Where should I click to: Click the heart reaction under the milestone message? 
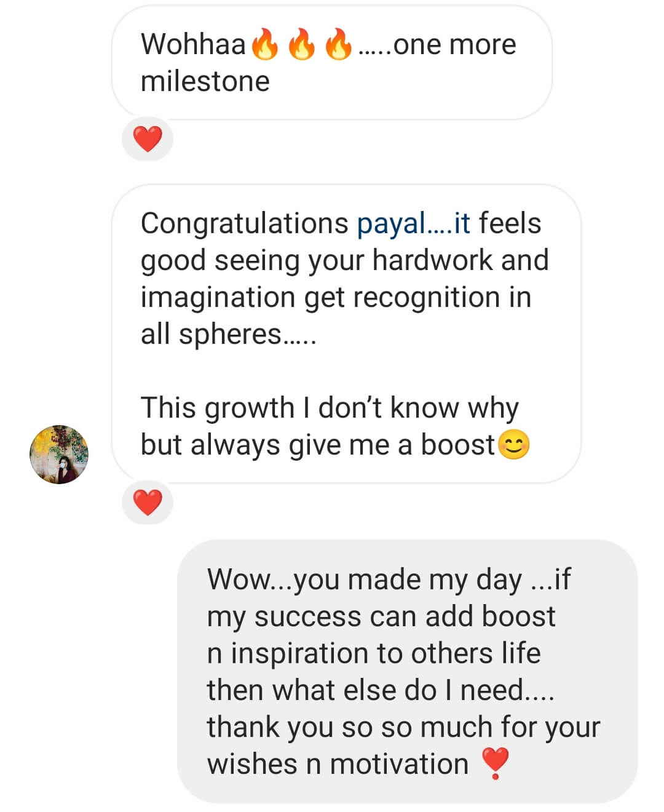coord(148,139)
